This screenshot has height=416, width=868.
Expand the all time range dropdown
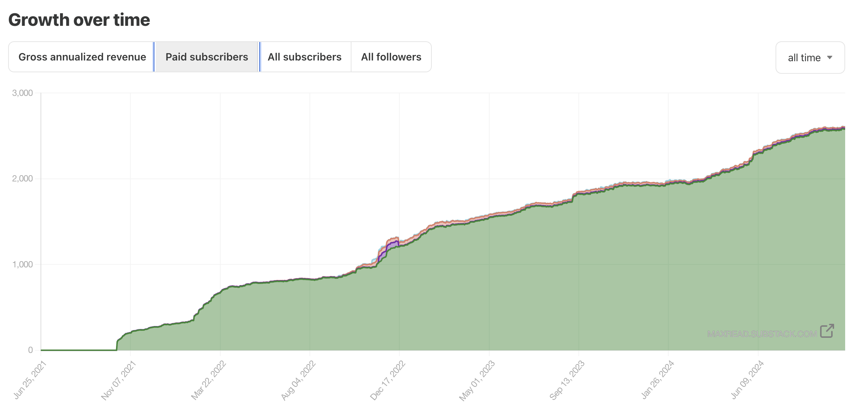point(810,58)
